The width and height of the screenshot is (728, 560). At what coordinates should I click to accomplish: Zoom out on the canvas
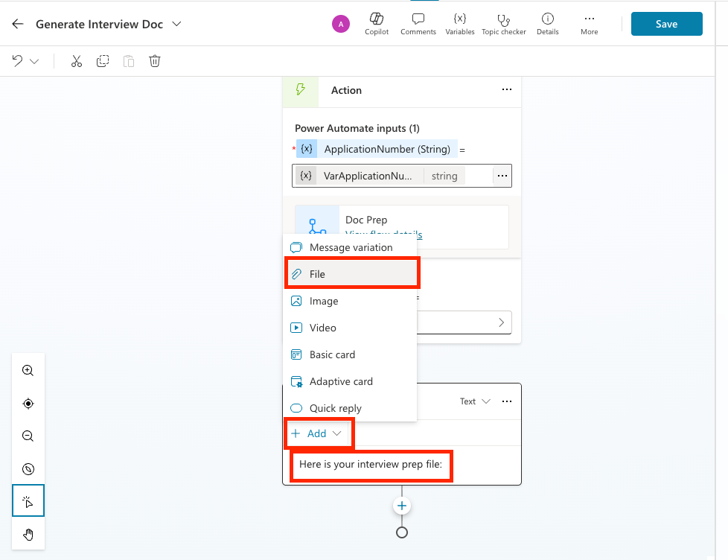point(28,436)
